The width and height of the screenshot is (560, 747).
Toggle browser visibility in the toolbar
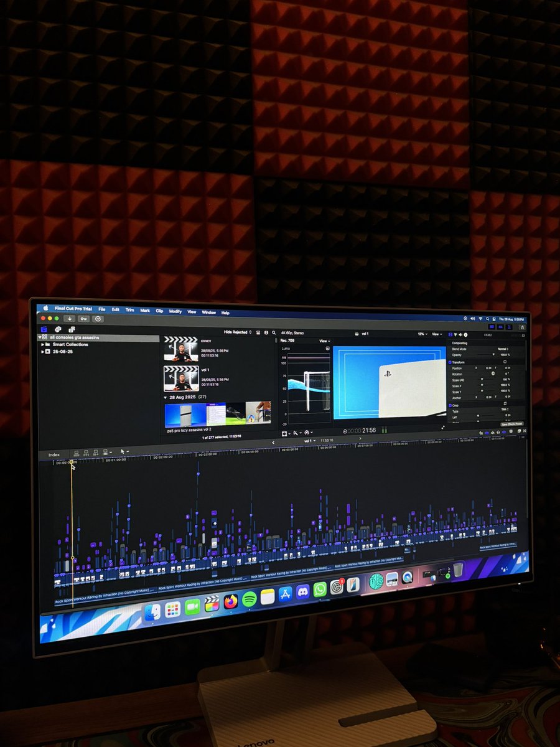(x=492, y=327)
